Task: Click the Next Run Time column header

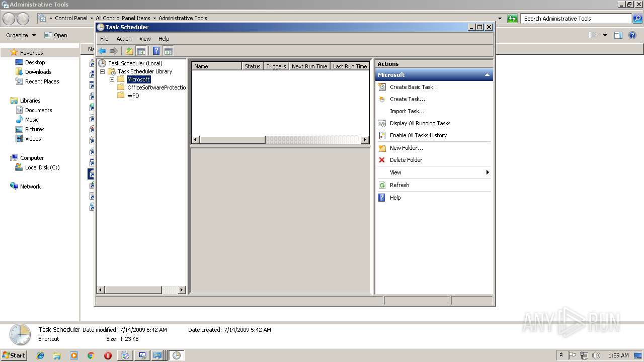Action: [x=309, y=66]
